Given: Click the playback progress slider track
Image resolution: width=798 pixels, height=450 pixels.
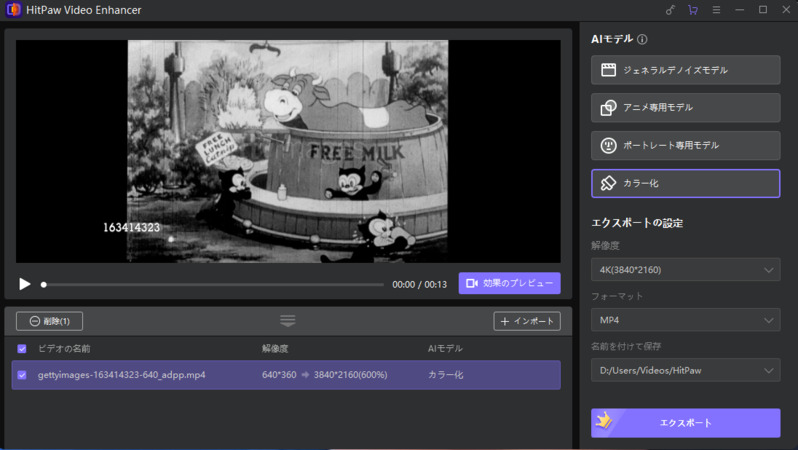Looking at the screenshot, I should pos(213,285).
